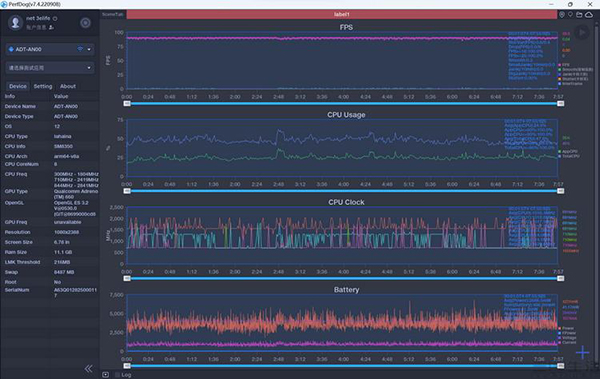Select the OpenGL row

coord(50,208)
